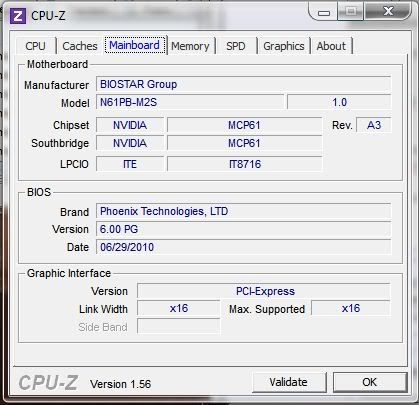Click the BIOS Brand field Phoenix Technologies
The height and width of the screenshot is (405, 419).
(x=243, y=211)
